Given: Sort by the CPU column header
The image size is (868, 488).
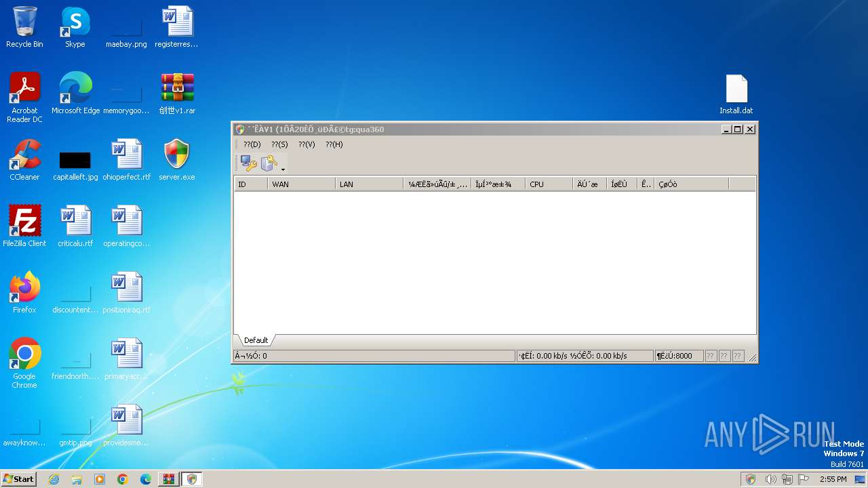Looking at the screenshot, I should (x=549, y=184).
